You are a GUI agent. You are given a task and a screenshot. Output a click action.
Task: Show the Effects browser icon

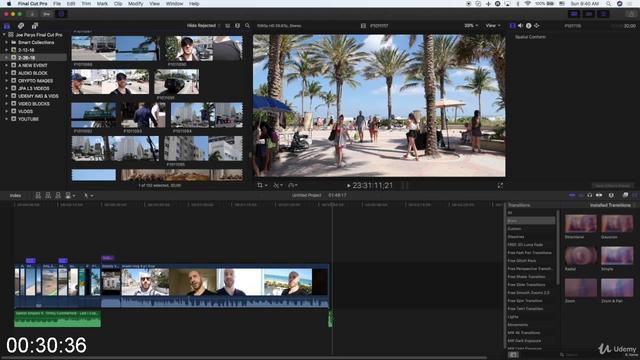tap(625, 196)
